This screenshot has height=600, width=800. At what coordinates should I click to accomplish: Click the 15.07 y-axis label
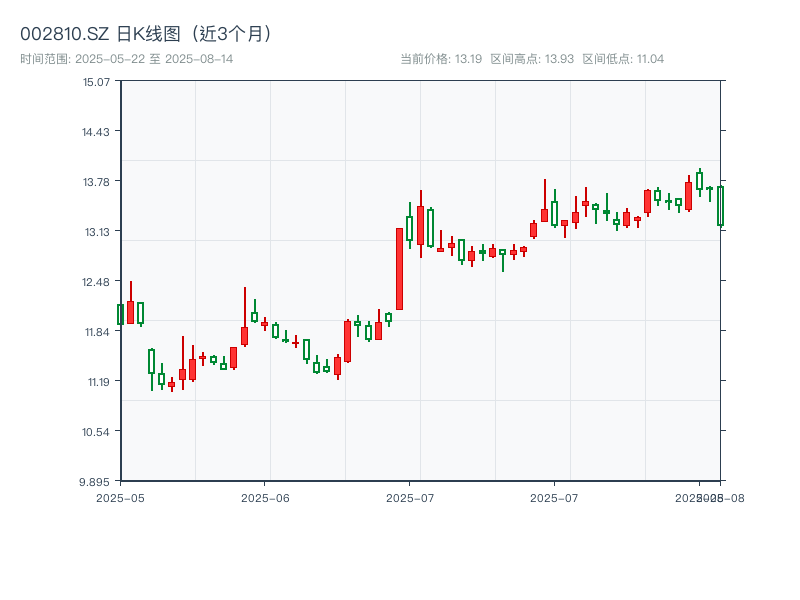point(95,83)
